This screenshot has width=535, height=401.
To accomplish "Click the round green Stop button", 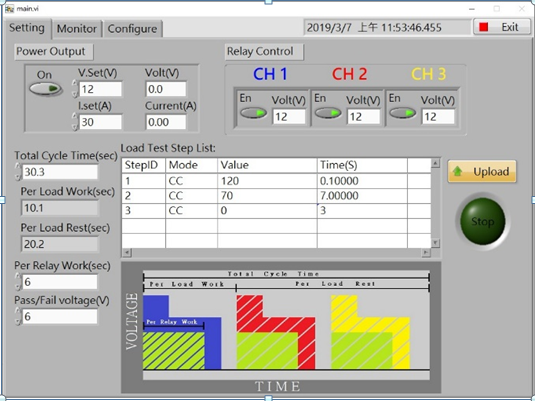I will tap(482, 221).
